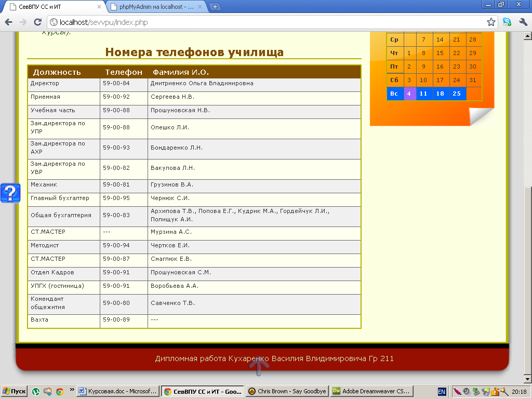The width and height of the screenshot is (532, 399).
Task: Bookmark this page with the star icon
Action: 491,22
